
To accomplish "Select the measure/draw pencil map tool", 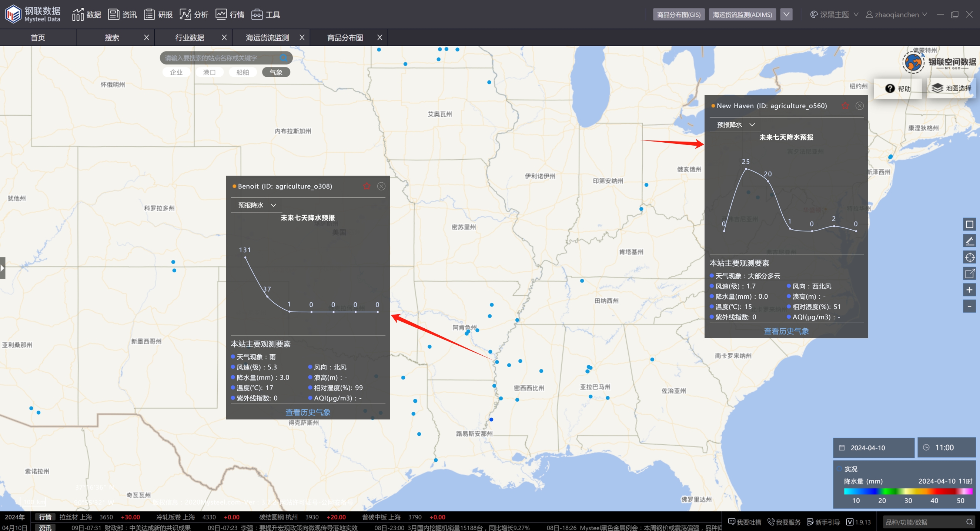I will point(969,240).
